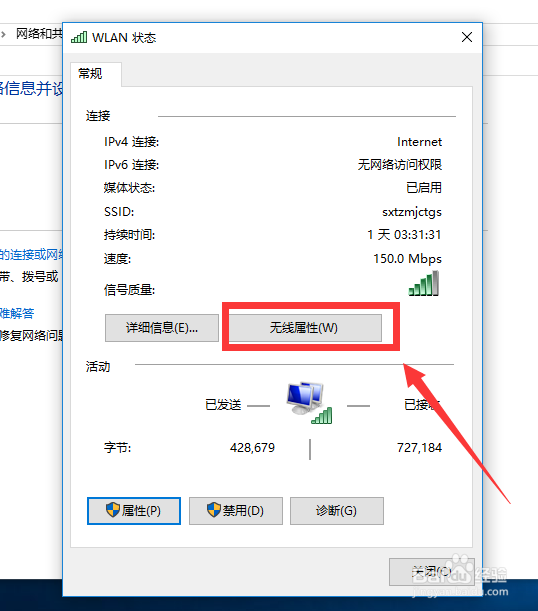Click the network computers activity icon

click(309, 403)
